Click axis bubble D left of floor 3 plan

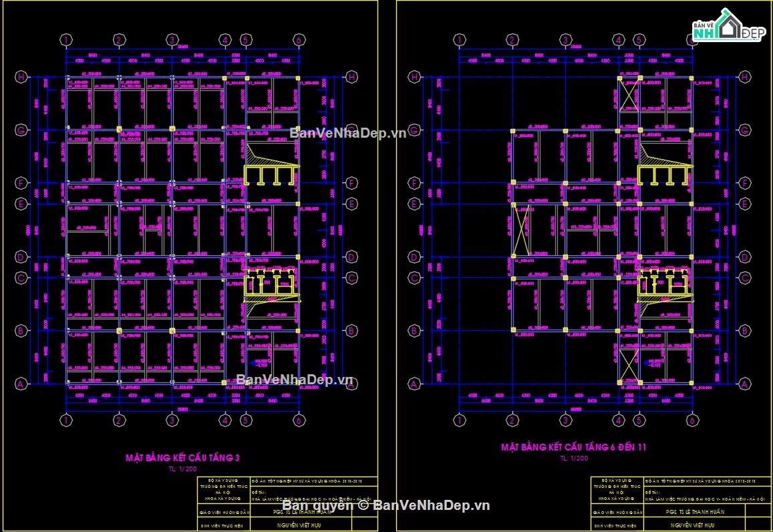[21, 257]
